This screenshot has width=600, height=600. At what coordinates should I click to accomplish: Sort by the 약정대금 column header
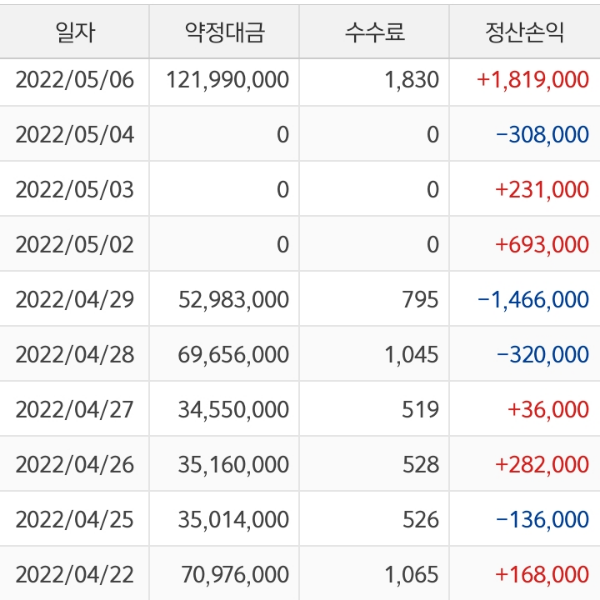pyautogui.click(x=225, y=31)
